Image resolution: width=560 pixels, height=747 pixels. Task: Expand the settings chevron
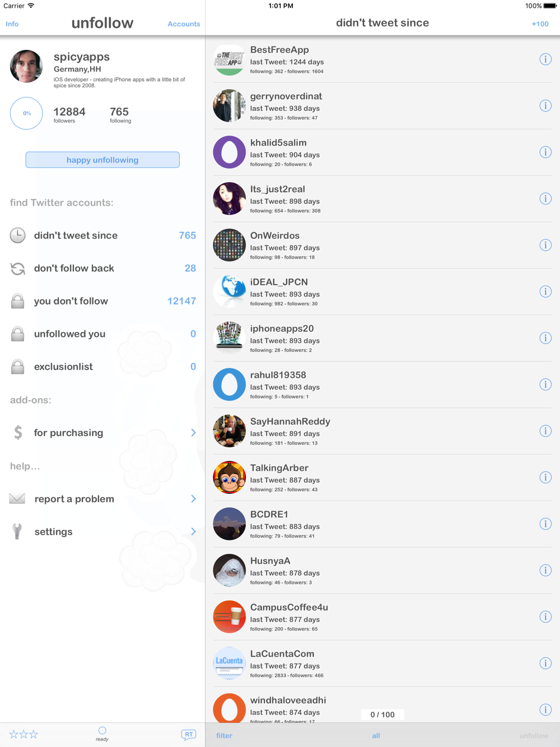click(x=193, y=532)
